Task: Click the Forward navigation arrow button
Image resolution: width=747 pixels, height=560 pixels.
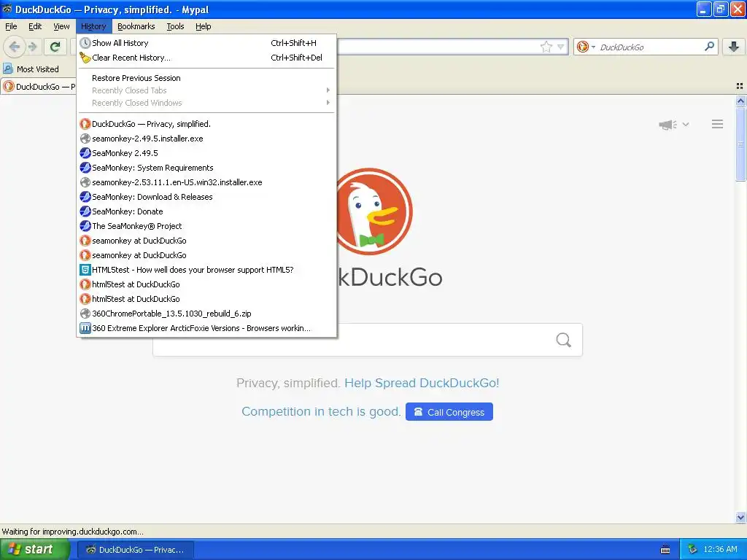Action: point(33,47)
